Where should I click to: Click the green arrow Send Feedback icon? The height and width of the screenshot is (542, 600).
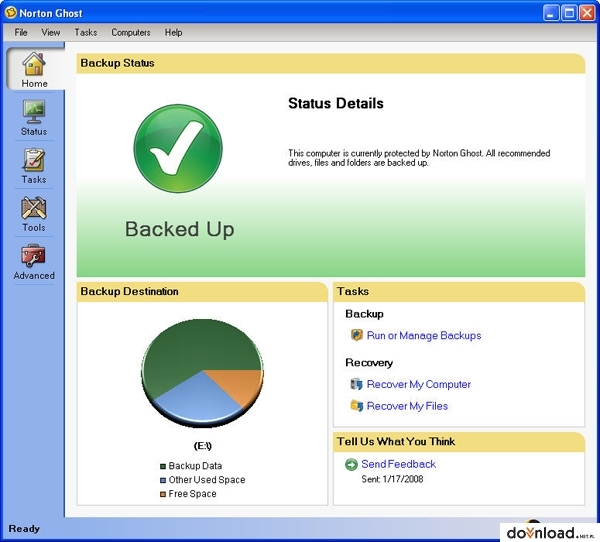tap(351, 464)
